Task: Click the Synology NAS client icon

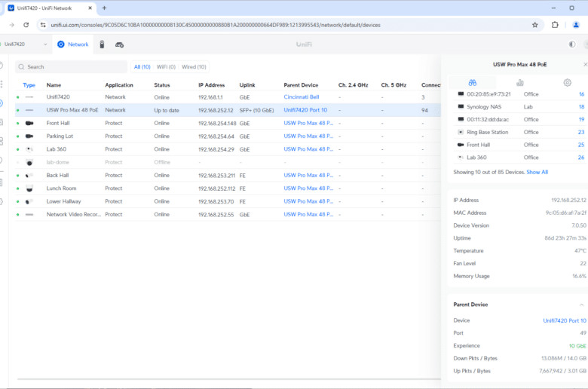Action: pyautogui.click(x=461, y=106)
